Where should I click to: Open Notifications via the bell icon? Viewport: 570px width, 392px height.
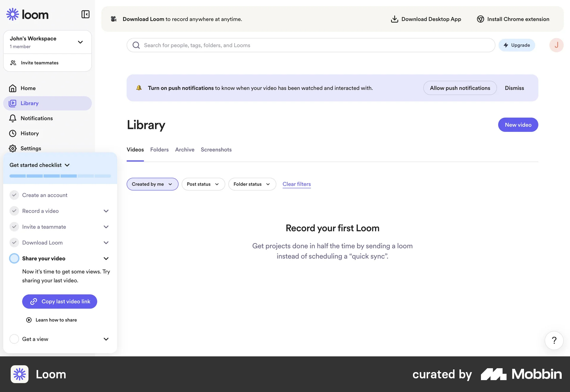pos(12,118)
